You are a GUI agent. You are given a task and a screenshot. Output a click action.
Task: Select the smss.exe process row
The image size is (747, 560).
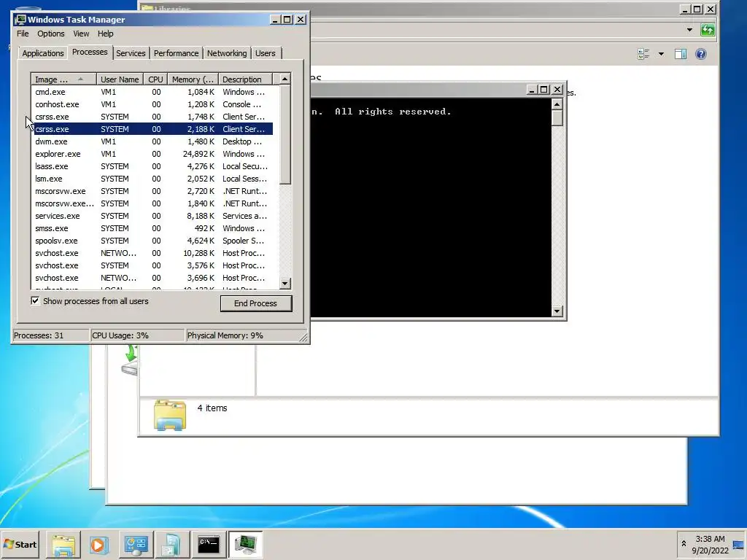pos(152,228)
